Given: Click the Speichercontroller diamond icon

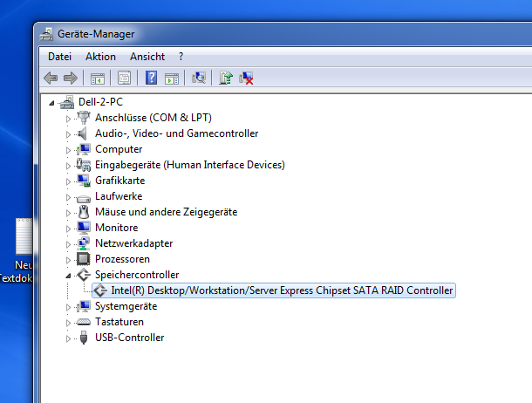Looking at the screenshot, I should 84,275.
